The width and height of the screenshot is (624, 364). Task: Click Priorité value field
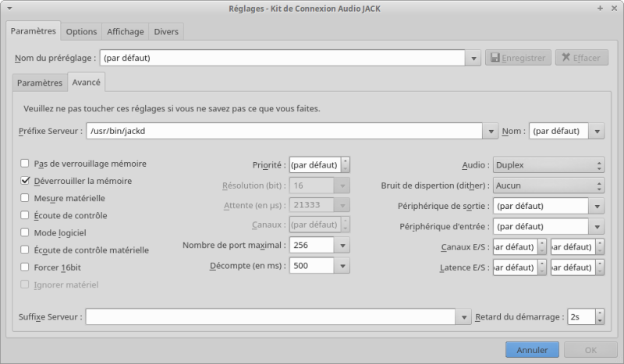pos(315,164)
